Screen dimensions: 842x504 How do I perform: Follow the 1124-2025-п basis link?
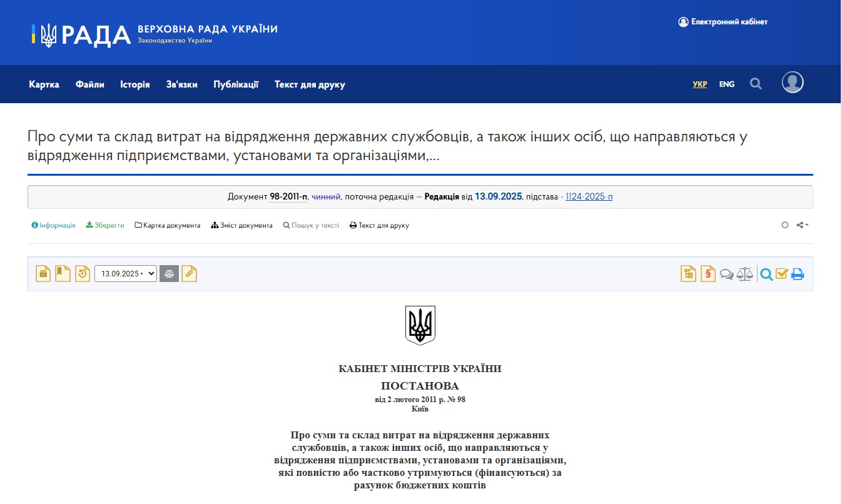(589, 196)
